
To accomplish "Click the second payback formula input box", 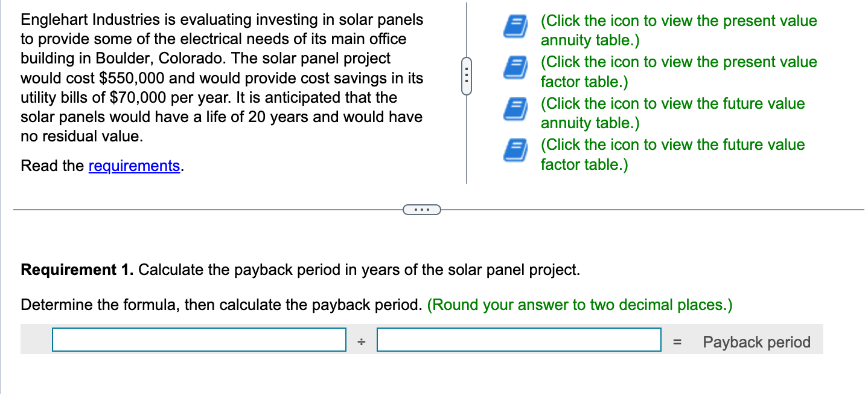I will (x=519, y=340).
